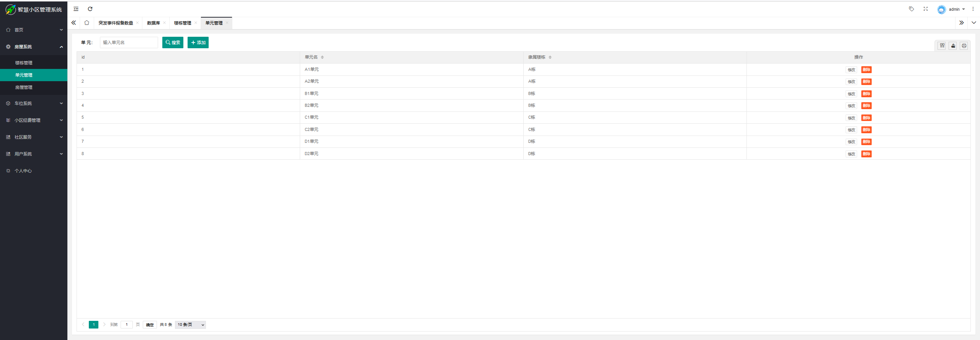Focus the jump-to-page number input
Screen dimensions: 980x340
click(127, 325)
